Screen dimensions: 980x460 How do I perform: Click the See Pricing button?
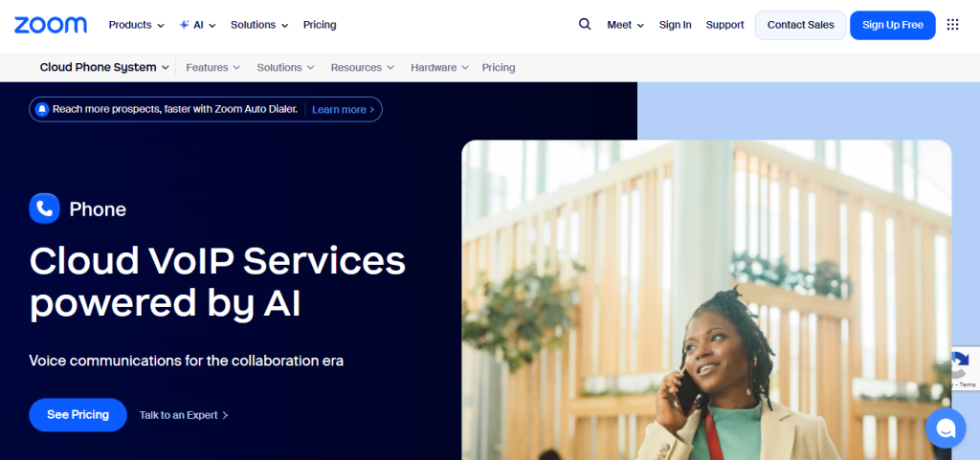[78, 414]
